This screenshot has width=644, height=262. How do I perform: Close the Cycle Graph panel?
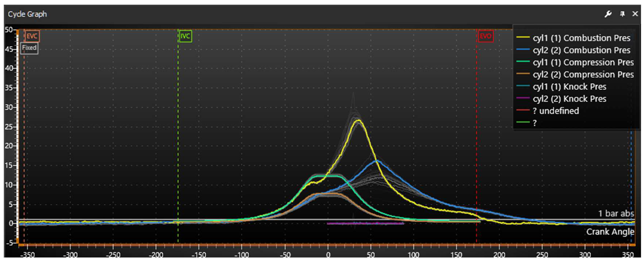point(635,14)
